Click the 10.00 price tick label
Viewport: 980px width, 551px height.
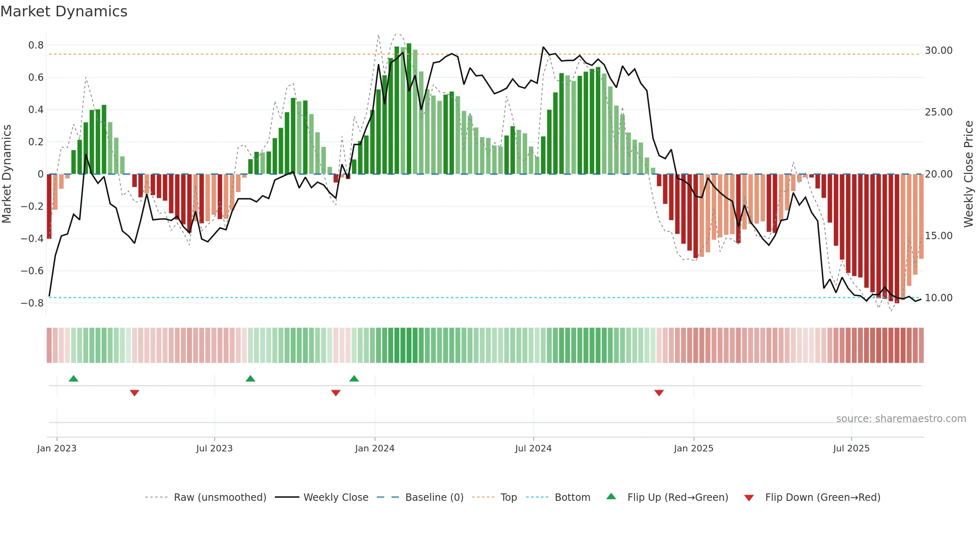pos(939,298)
